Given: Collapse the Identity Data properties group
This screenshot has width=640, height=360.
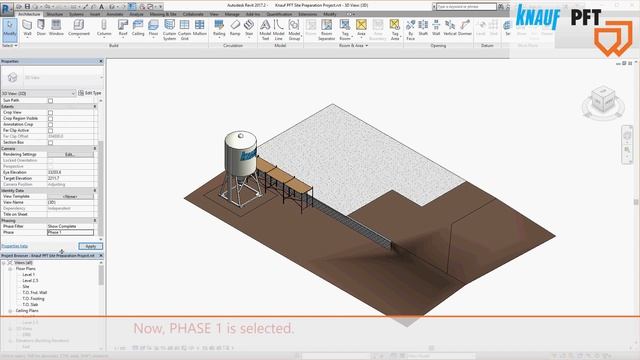Looking at the screenshot, I should 95,191.
